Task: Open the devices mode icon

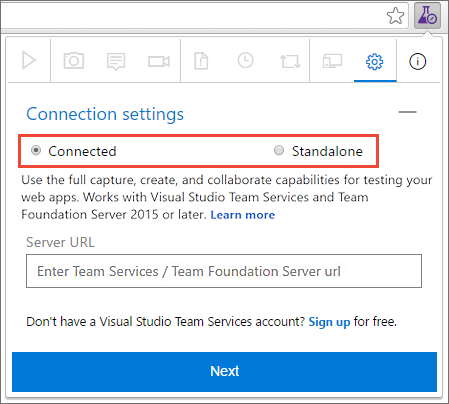Action: coord(332,61)
